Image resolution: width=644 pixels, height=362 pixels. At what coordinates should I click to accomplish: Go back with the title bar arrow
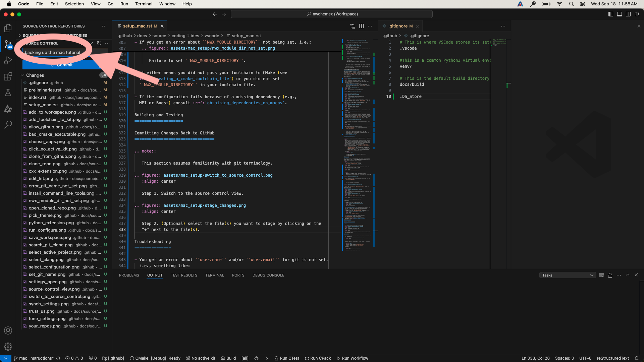(215, 14)
